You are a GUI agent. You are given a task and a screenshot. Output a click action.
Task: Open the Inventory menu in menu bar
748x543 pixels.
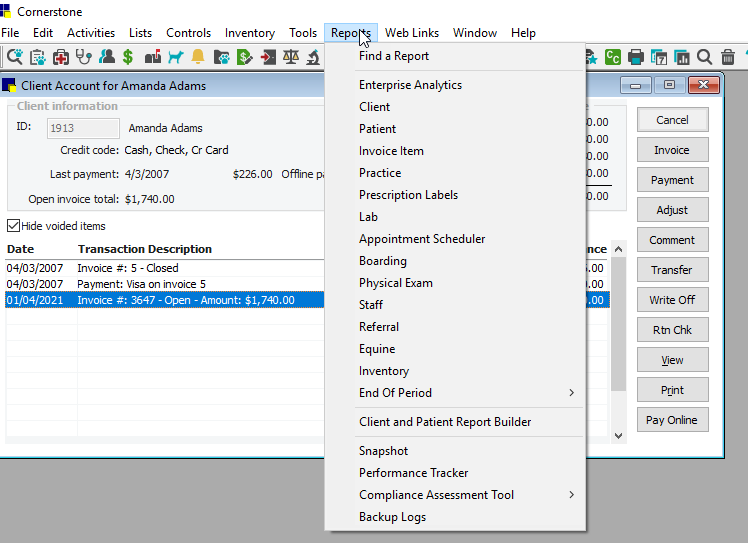pos(250,33)
